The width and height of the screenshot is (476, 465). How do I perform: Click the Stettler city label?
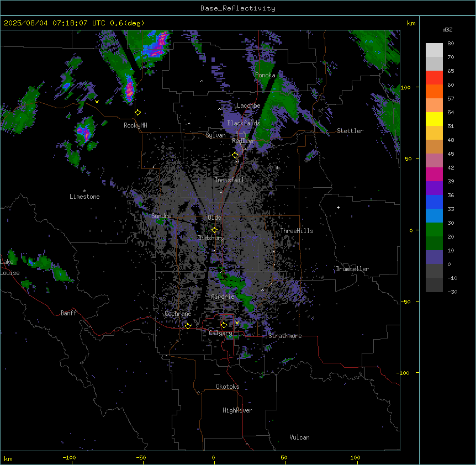(x=350, y=131)
